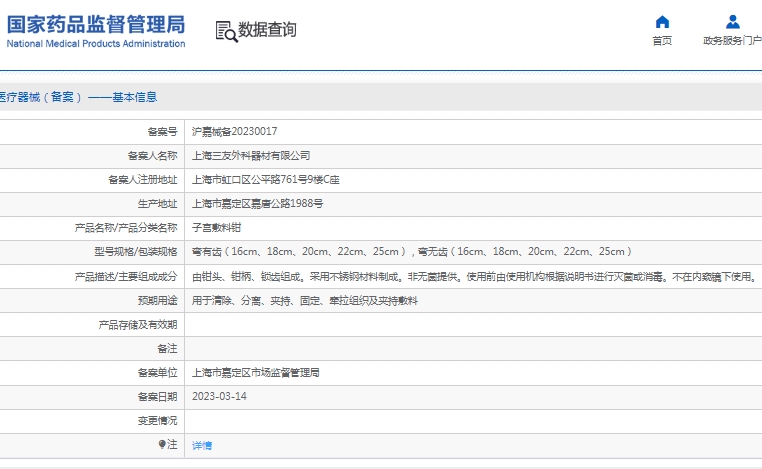Open the 政务服务门户 user icon

click(732, 22)
